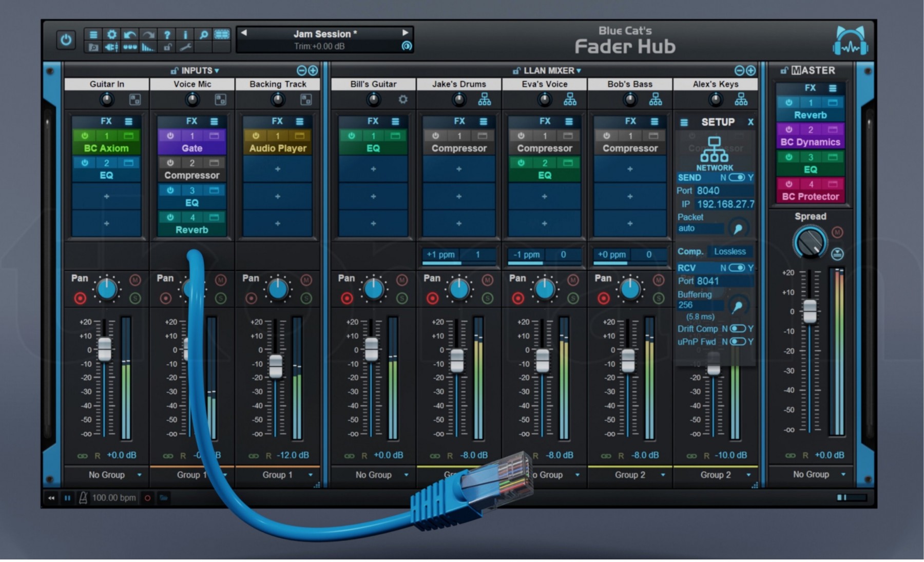
Task: Open network setup icon on Eva's Voice
Action: point(570,100)
